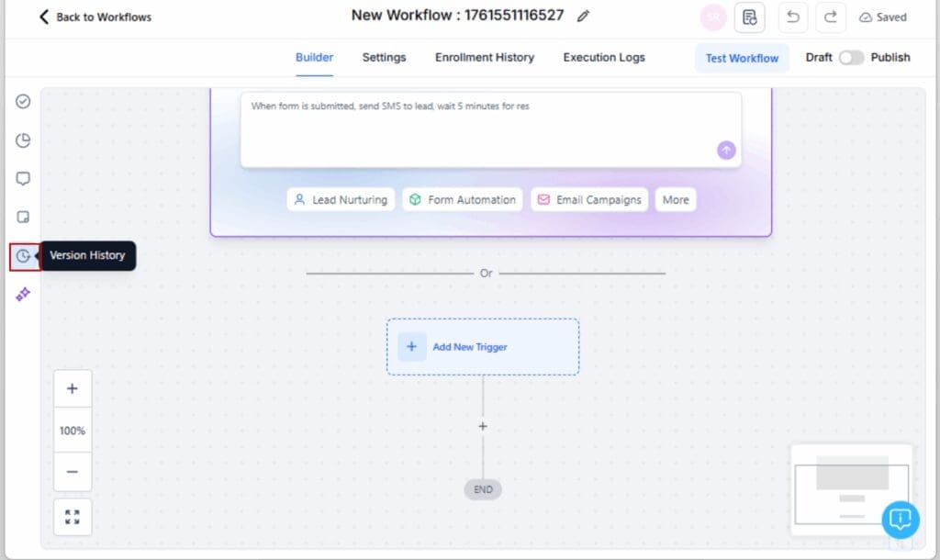The height and width of the screenshot is (560, 940).
Task: Zoom in with the plus control
Action: pos(73,387)
